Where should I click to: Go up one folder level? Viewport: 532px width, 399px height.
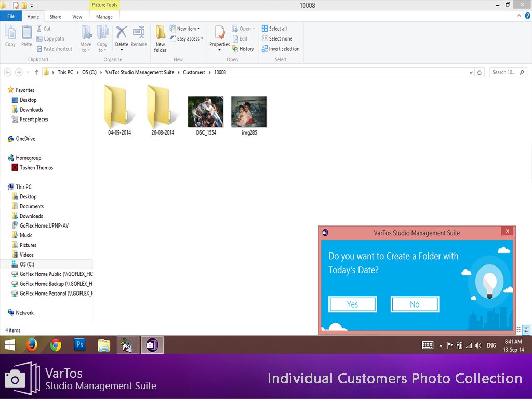37,72
